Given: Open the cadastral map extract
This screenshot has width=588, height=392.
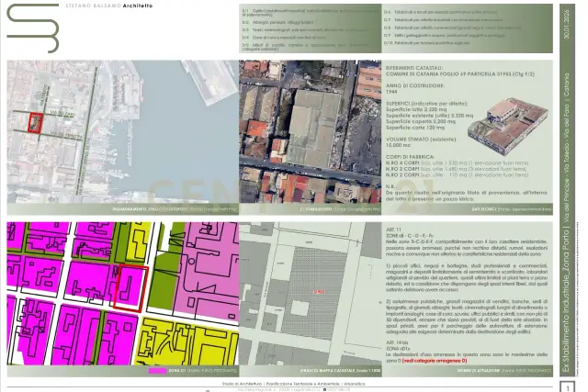Looking at the screenshot, I should [311, 294].
